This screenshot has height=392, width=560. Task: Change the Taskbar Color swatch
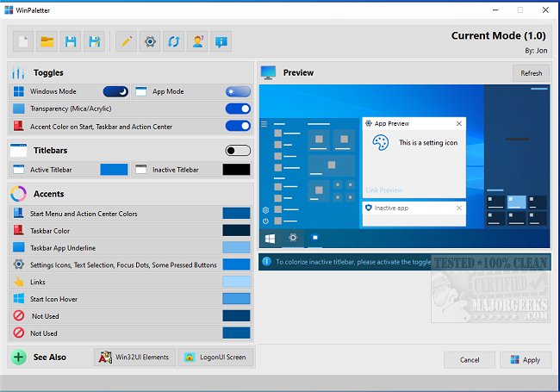point(236,230)
